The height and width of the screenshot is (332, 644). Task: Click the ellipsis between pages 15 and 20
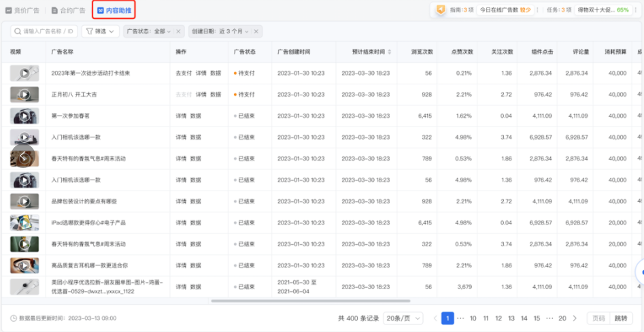pyautogui.click(x=549, y=318)
